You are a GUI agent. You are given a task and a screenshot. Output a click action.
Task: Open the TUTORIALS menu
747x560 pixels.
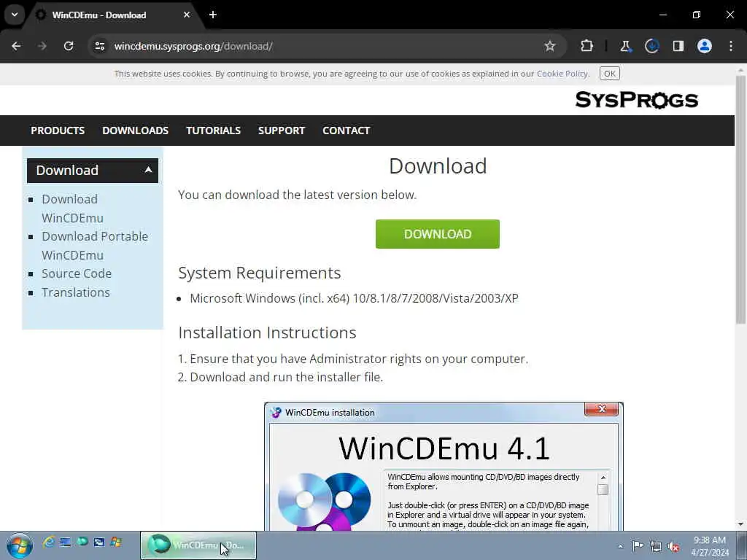[214, 131]
